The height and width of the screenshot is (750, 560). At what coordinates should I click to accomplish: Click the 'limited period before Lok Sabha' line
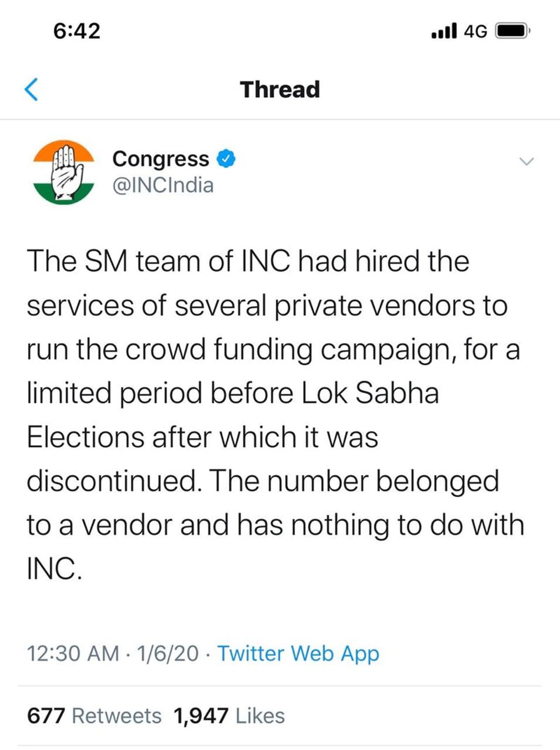pyautogui.click(x=232, y=393)
